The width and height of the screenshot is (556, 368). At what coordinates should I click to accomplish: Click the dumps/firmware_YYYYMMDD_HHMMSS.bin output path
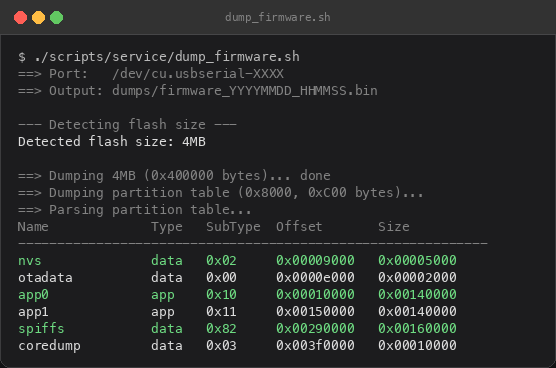(245, 91)
